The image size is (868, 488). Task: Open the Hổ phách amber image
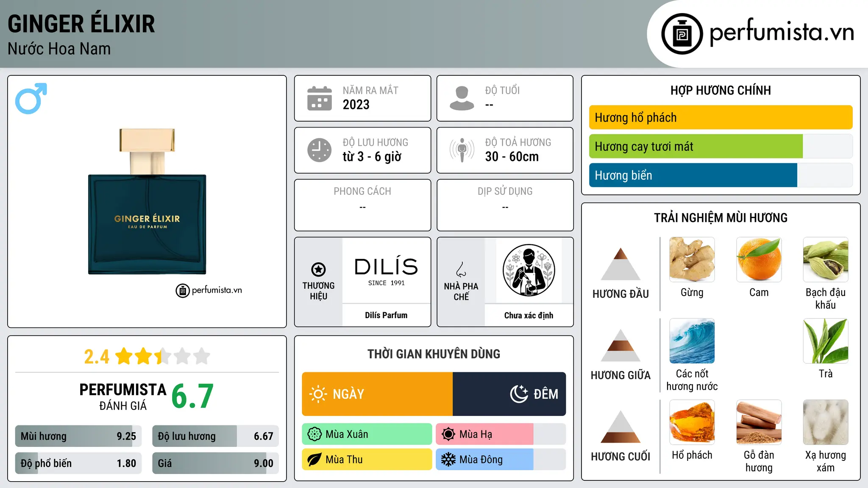692,422
